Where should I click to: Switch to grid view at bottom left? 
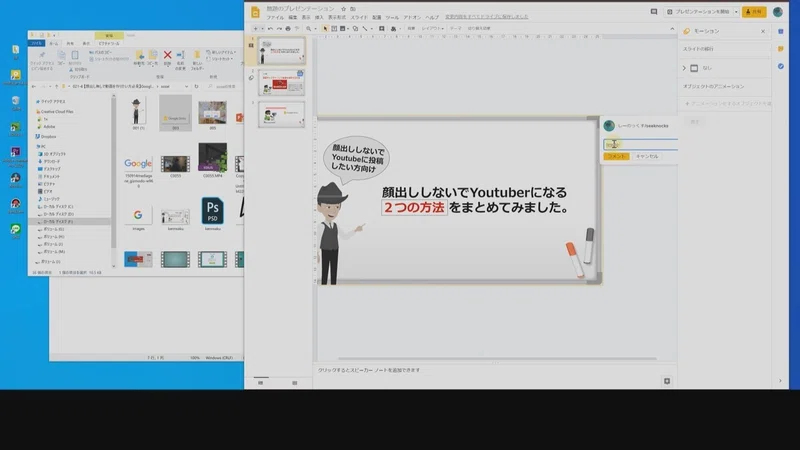(294, 383)
